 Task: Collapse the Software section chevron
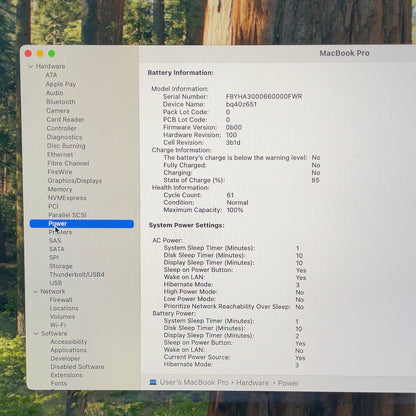coord(36,334)
